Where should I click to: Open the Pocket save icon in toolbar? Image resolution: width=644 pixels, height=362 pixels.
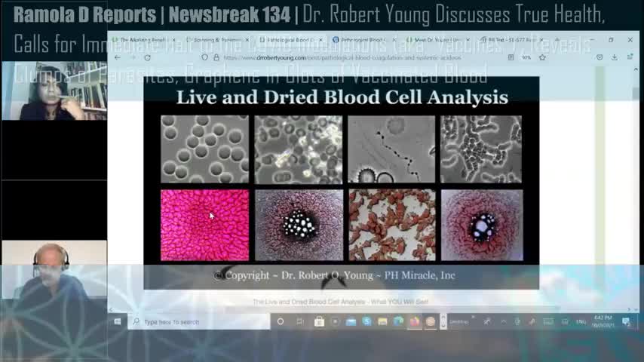pyautogui.click(x=600, y=58)
